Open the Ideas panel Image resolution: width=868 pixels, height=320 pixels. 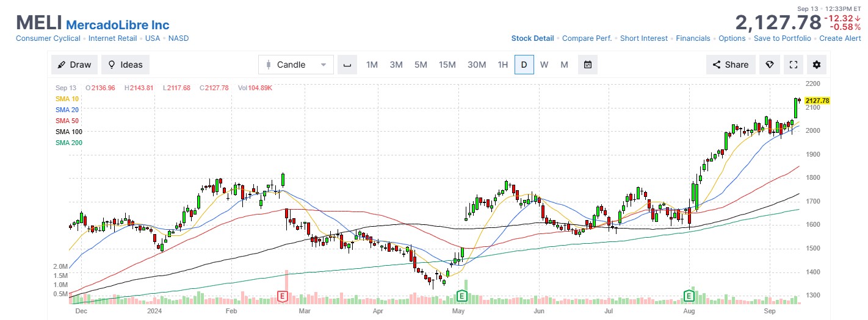click(x=125, y=65)
